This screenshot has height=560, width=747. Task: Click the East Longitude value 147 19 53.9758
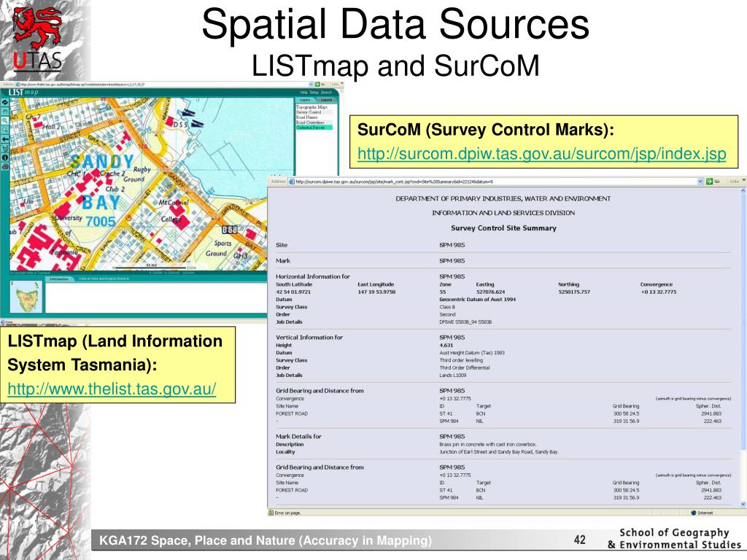click(376, 292)
